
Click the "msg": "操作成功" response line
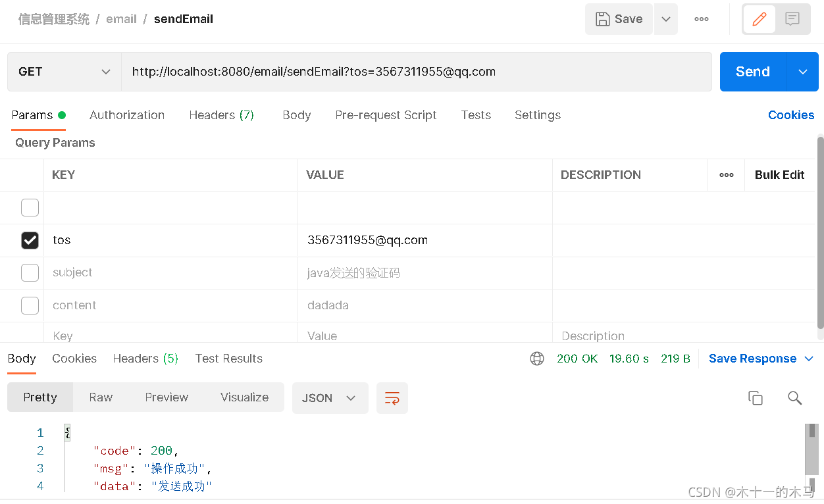click(152, 468)
